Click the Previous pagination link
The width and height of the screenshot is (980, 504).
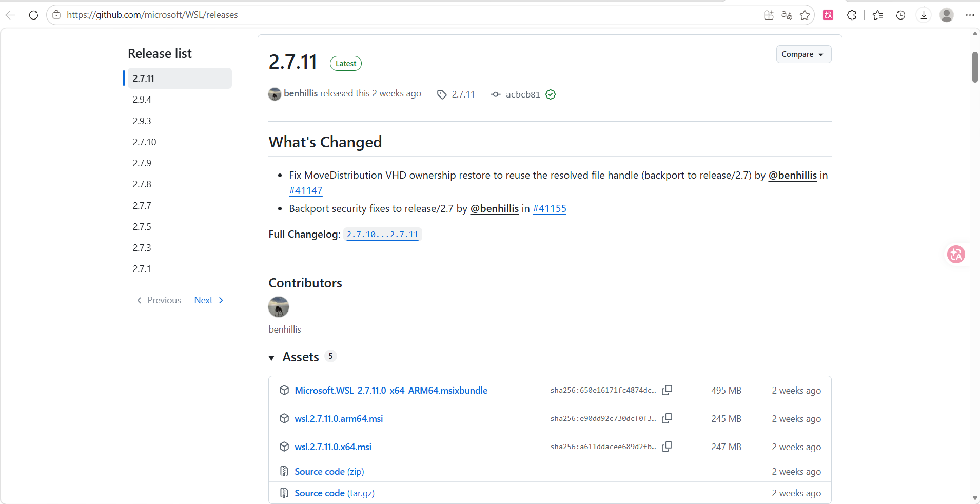pyautogui.click(x=159, y=300)
